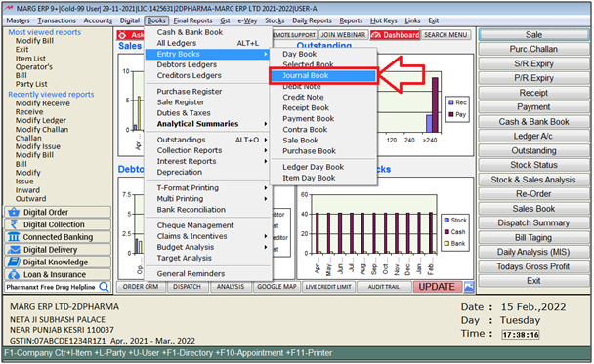
Task: Expand the Outstandings submenu arrow
Action: click(266, 140)
